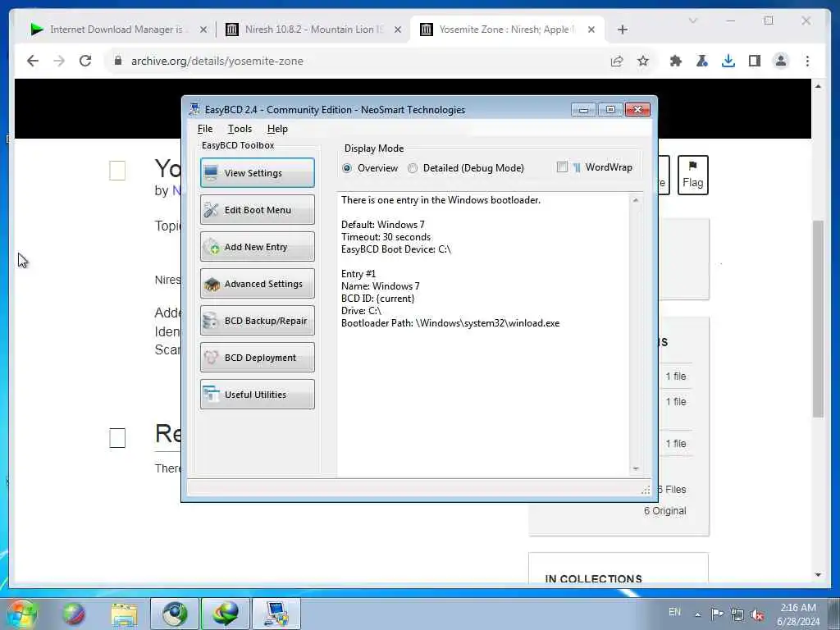Go back in Chrome
This screenshot has width=840, height=630.
pyautogui.click(x=33, y=61)
